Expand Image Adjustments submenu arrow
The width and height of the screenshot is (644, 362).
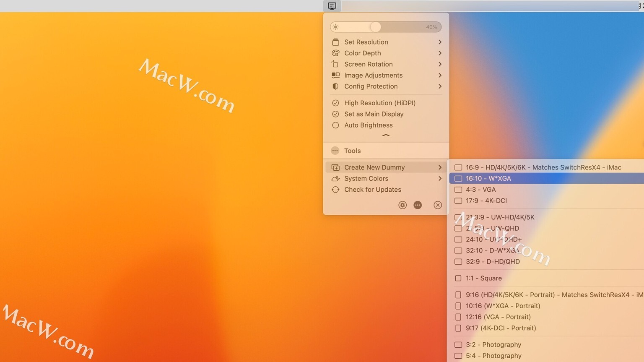coord(440,75)
